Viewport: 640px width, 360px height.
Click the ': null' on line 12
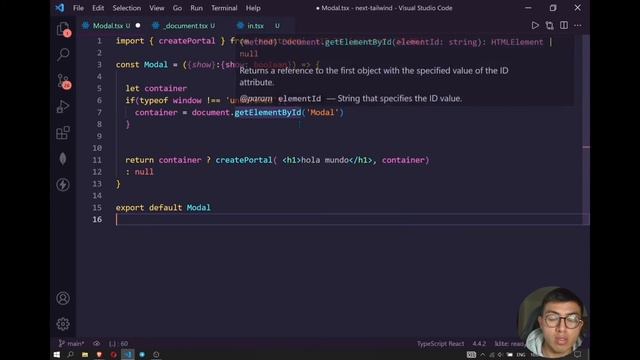(140, 172)
